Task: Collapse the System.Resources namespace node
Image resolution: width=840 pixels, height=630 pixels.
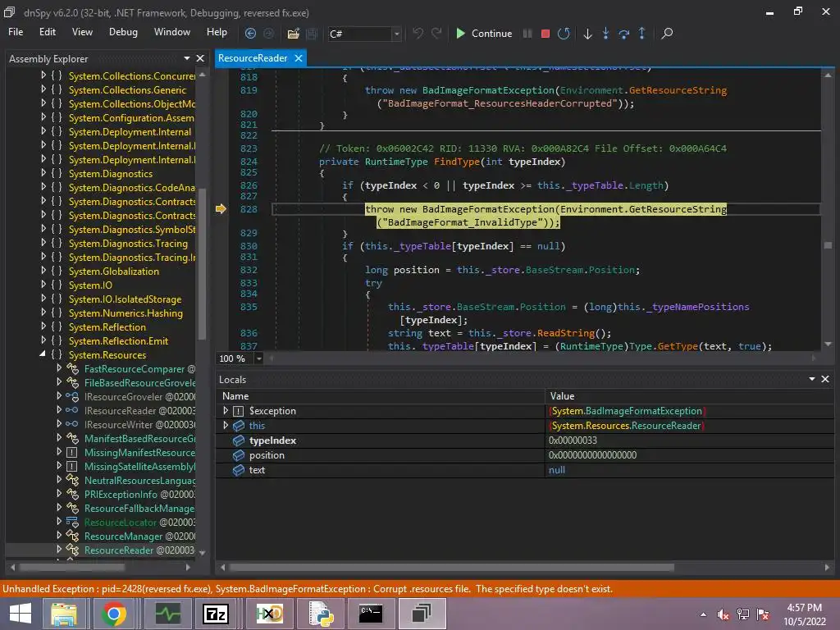Action: coord(43,355)
